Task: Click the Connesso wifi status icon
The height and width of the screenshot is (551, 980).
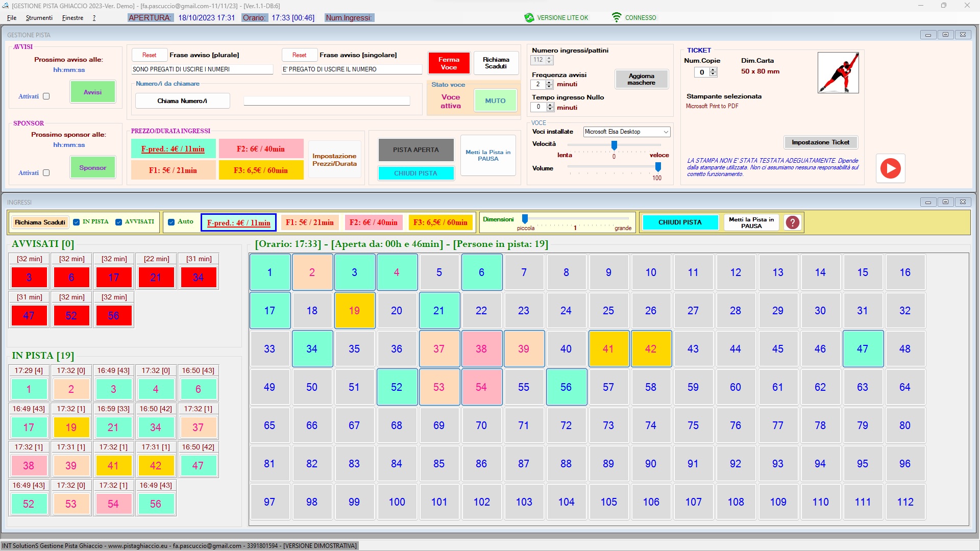Action: [x=617, y=17]
